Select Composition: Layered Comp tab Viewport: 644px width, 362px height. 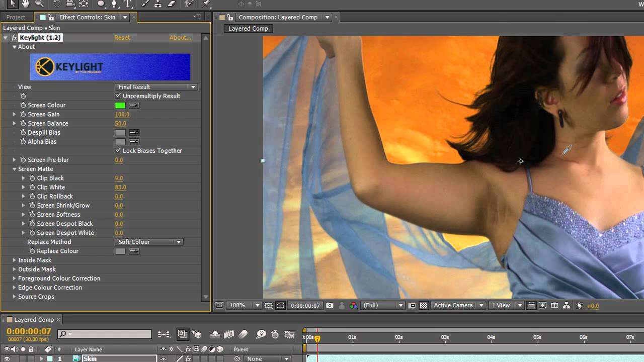278,17
